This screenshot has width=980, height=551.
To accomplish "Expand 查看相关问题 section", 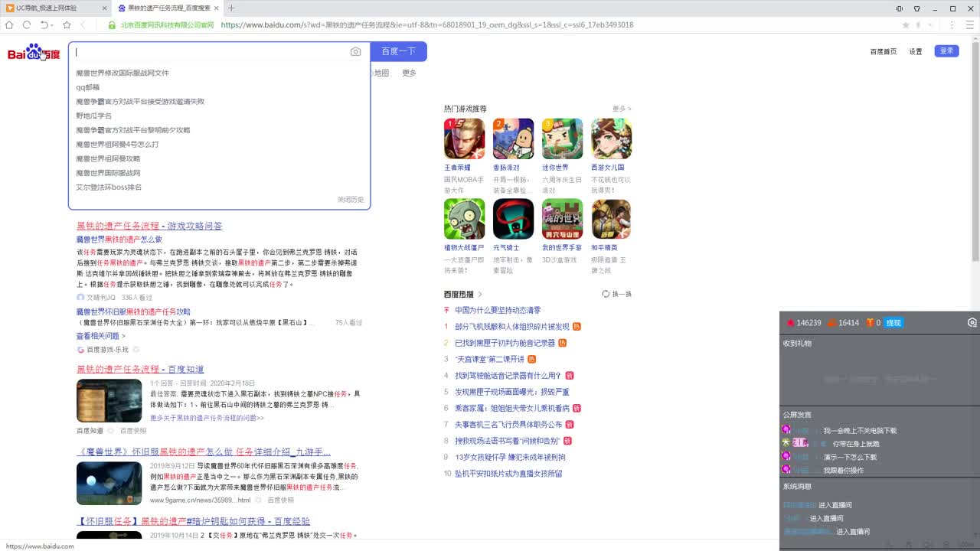I will tap(100, 336).
